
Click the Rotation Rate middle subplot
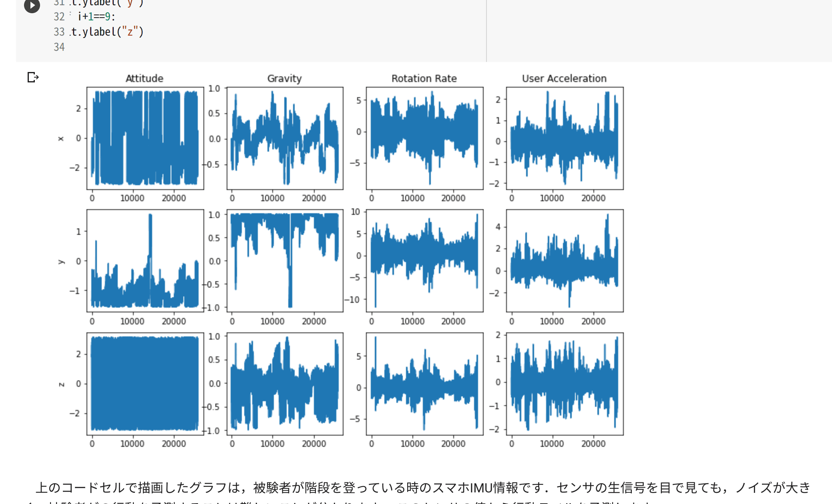(424, 260)
